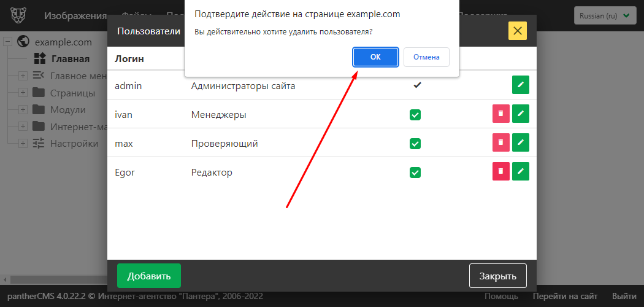644x307 pixels.
Task: Click the admin active checkmark
Action: pyautogui.click(x=417, y=85)
